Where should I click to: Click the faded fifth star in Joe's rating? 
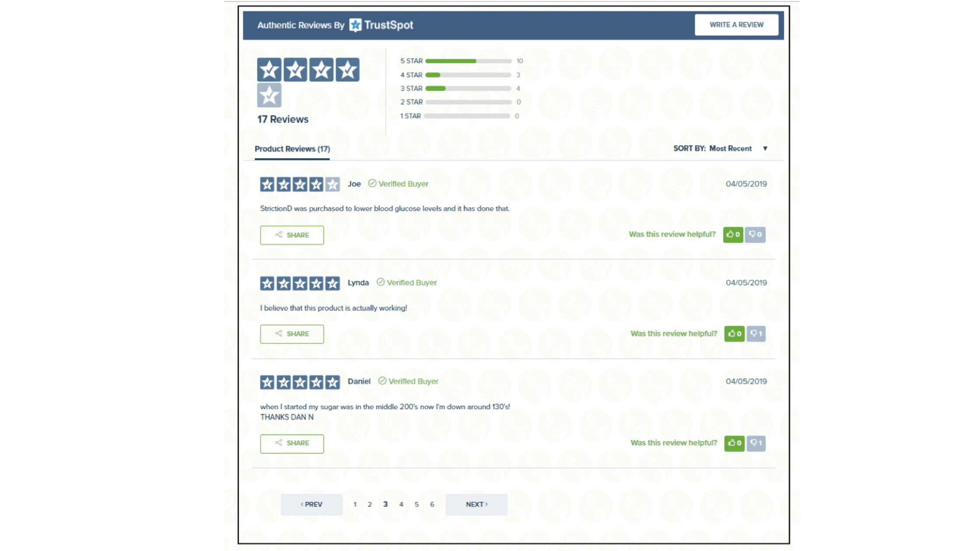[332, 184]
